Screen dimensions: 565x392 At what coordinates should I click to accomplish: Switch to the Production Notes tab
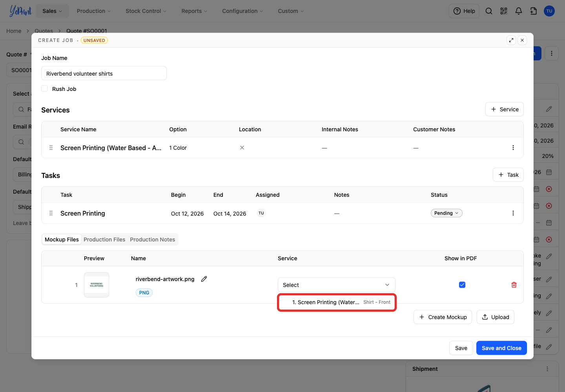(x=153, y=240)
